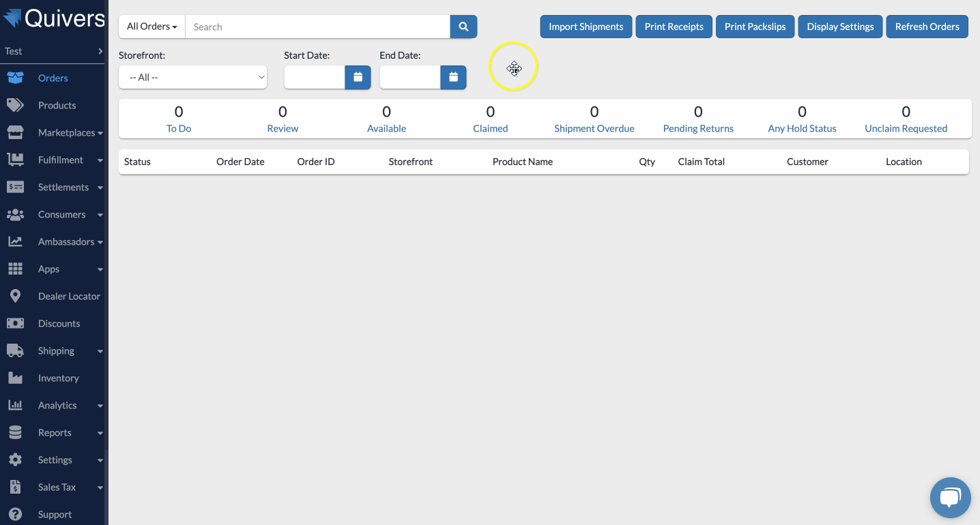The width and height of the screenshot is (980, 525).
Task: Filter by Claimed orders
Action: point(490,128)
